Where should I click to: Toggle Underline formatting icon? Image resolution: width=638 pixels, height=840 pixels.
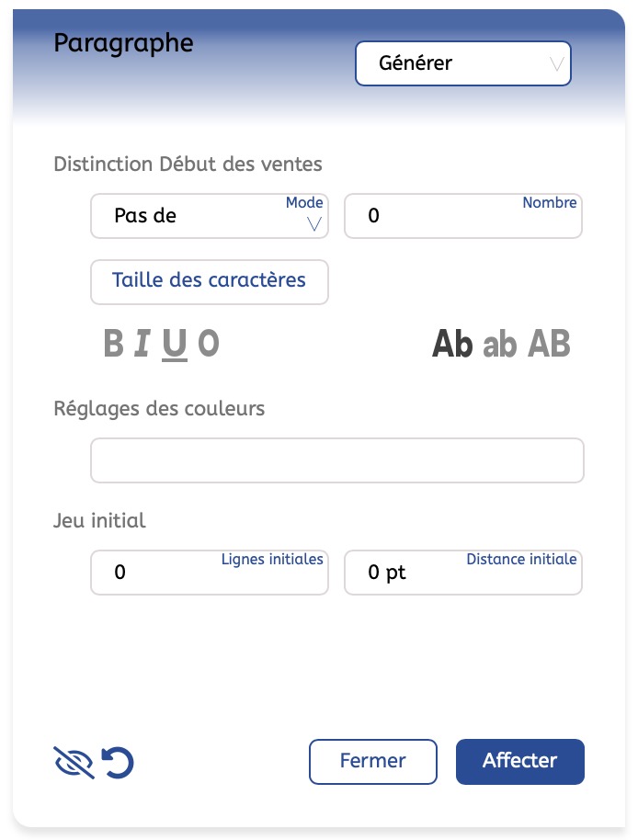175,344
